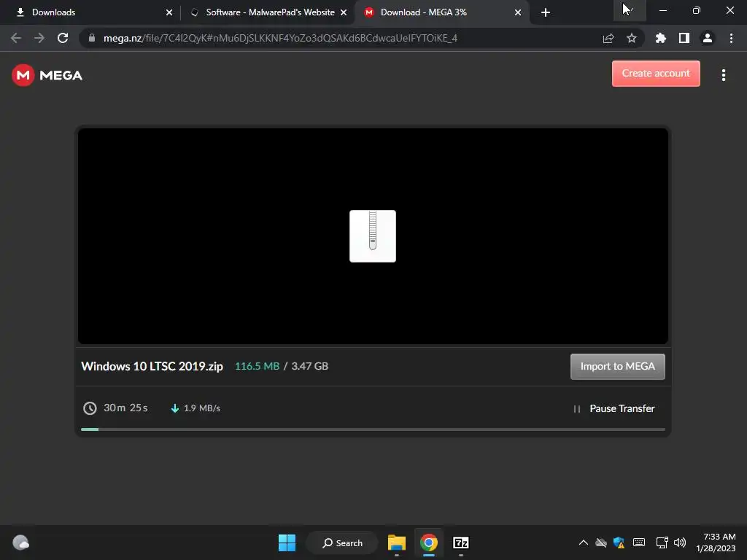This screenshot has width=747, height=560.
Task: Open the Chrome profile menu
Action: [x=707, y=38]
